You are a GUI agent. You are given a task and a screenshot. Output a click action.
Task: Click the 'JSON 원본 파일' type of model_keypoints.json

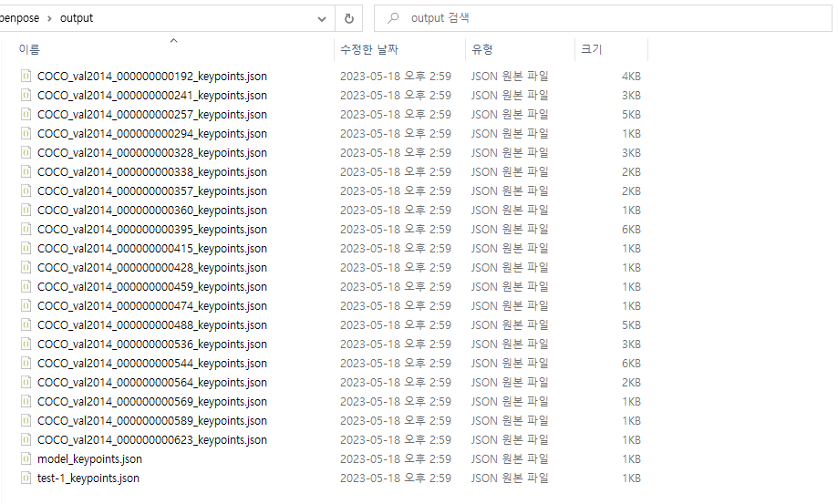(x=510, y=458)
